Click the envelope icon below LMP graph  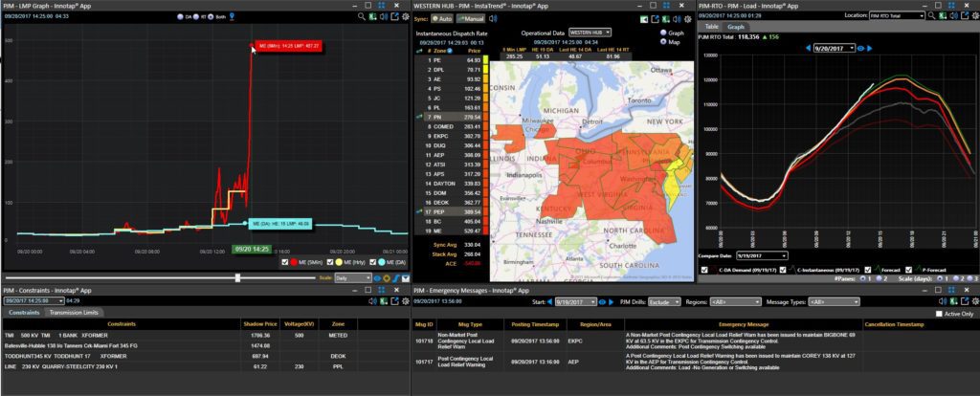[x=405, y=278]
